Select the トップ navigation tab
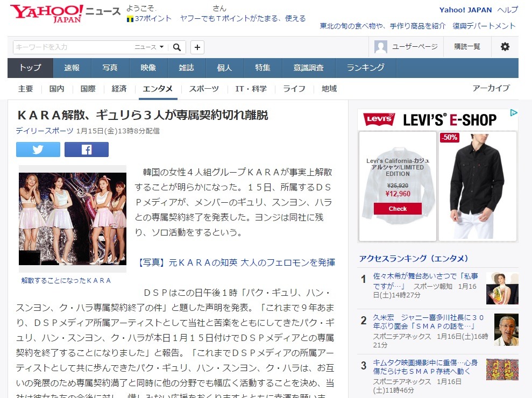Image resolution: width=532 pixels, height=398 pixels. 30,68
